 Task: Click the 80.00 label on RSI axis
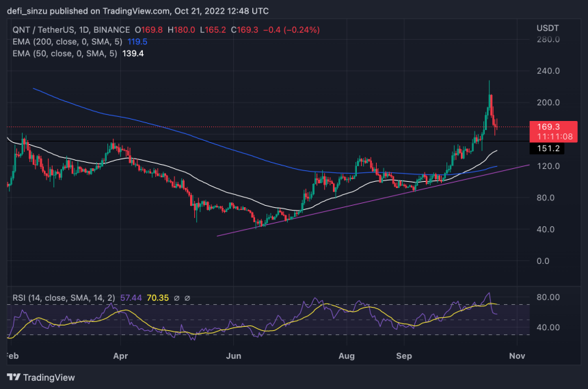548,297
